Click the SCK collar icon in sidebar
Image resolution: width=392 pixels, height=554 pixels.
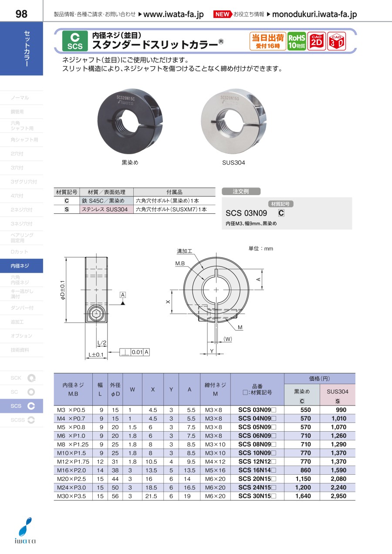(x=31, y=378)
